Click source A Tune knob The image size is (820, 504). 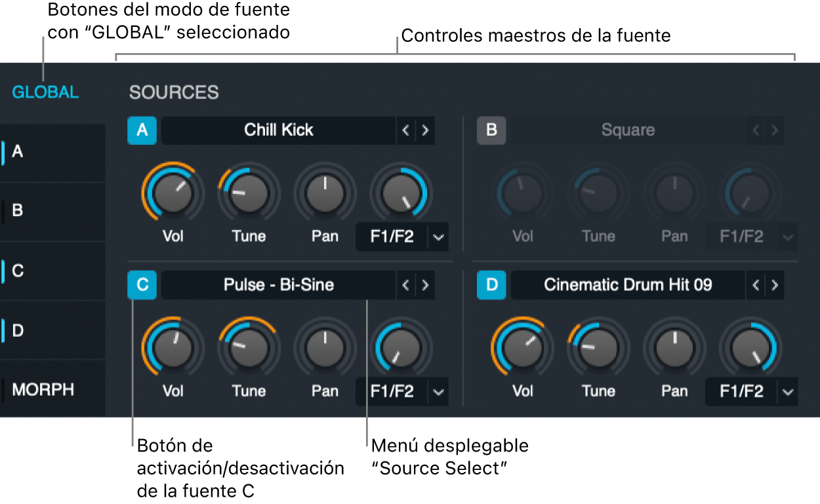pyautogui.click(x=249, y=193)
